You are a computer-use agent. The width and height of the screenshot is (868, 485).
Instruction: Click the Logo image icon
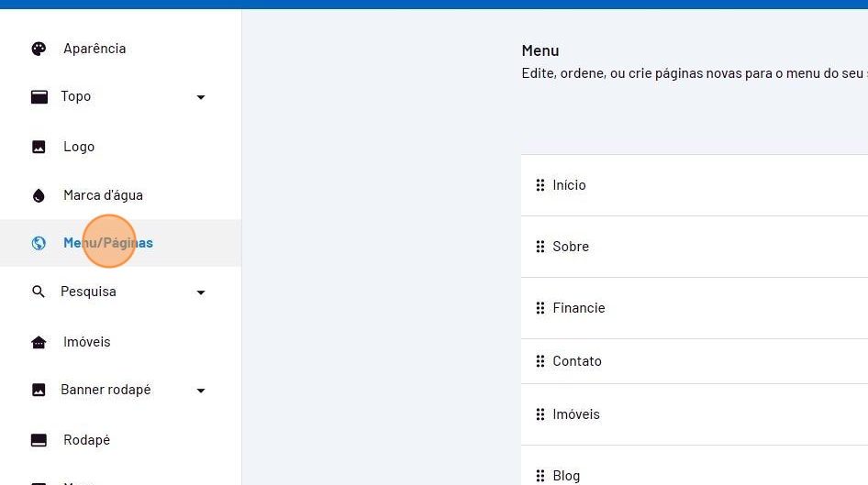tap(39, 147)
